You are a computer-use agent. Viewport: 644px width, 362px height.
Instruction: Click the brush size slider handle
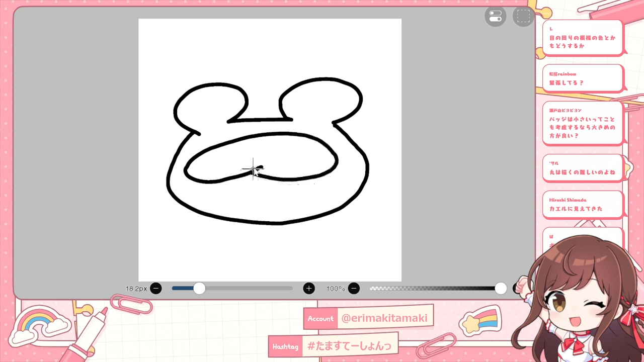199,288
